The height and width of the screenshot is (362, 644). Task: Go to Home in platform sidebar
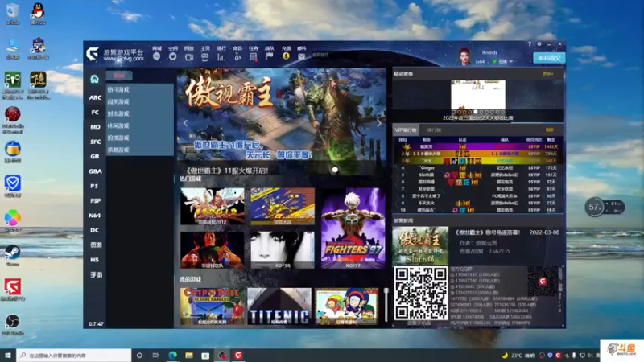[94, 79]
